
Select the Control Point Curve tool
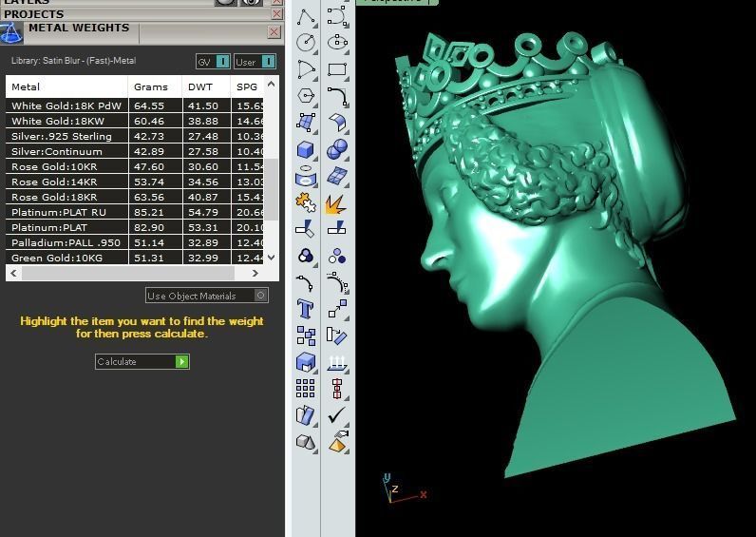coord(337,16)
